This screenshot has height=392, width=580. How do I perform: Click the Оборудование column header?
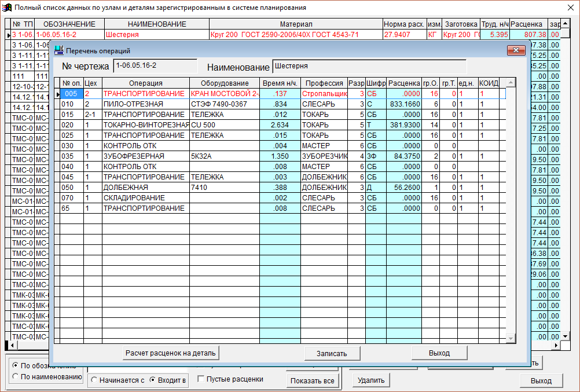[224, 83]
